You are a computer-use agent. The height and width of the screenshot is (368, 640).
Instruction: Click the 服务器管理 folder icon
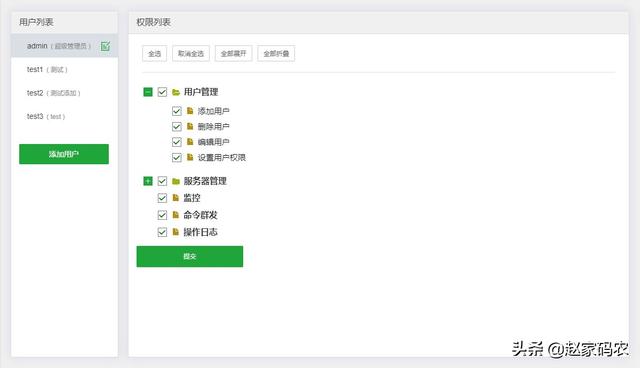(x=176, y=181)
